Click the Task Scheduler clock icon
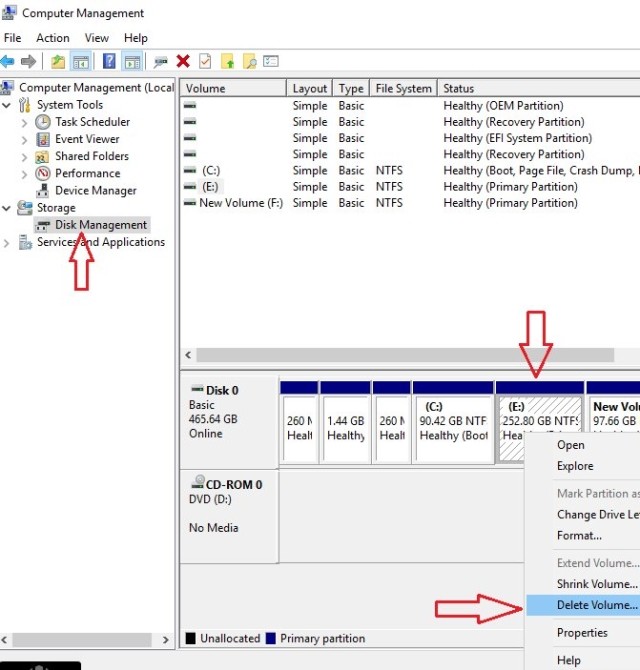The height and width of the screenshot is (670, 640). pos(43,122)
